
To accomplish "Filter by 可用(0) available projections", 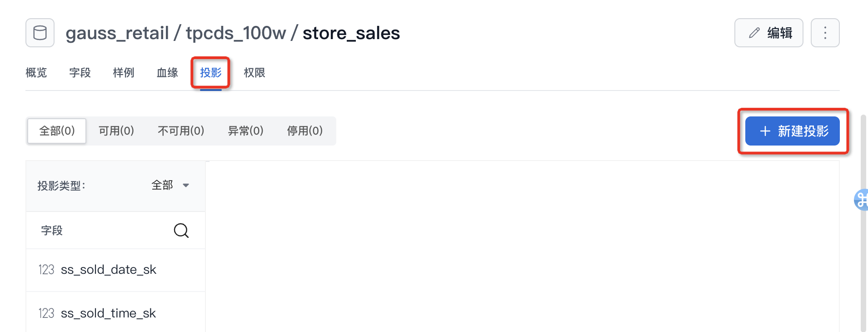I will (x=116, y=131).
